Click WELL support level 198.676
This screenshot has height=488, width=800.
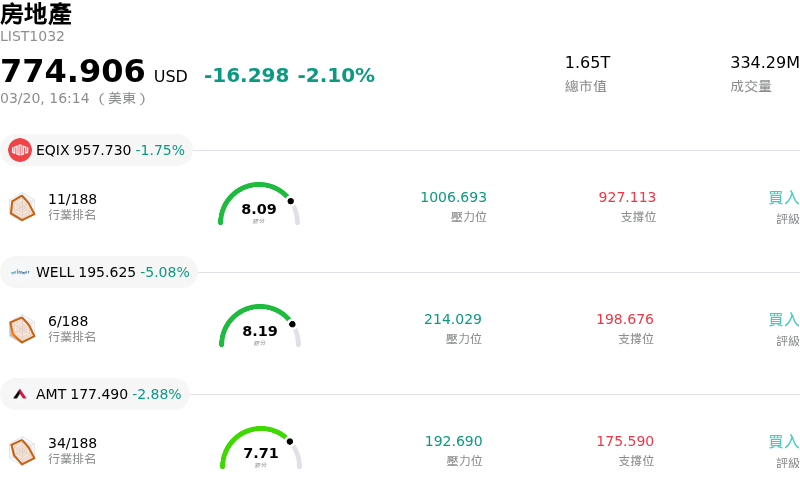coord(625,320)
